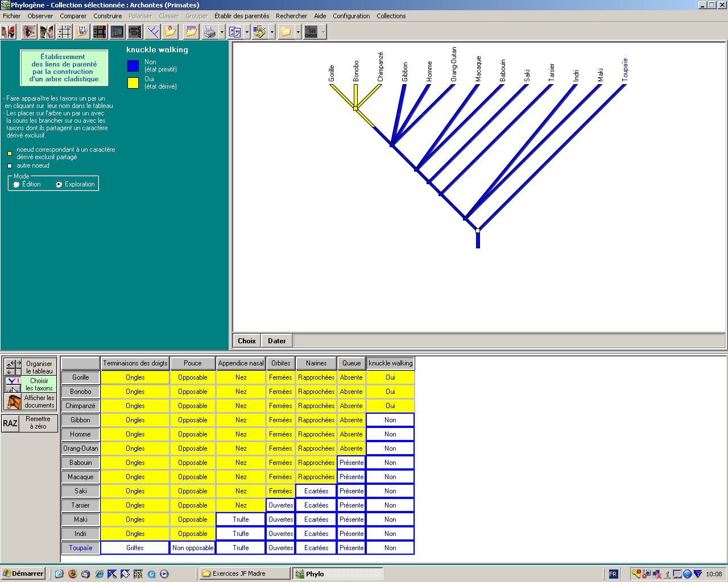Screen dimensions: 728x582
Task: Click the yellow Oui état dérivé color swatch
Action: coord(133,83)
